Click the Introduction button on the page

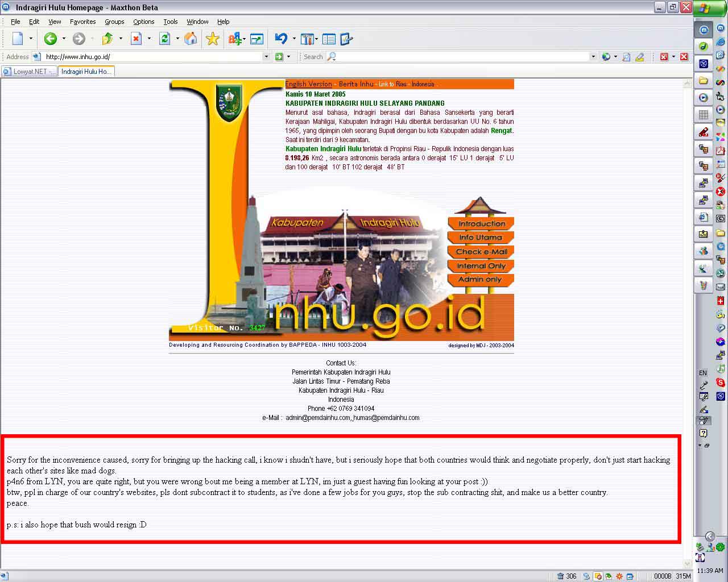point(481,224)
